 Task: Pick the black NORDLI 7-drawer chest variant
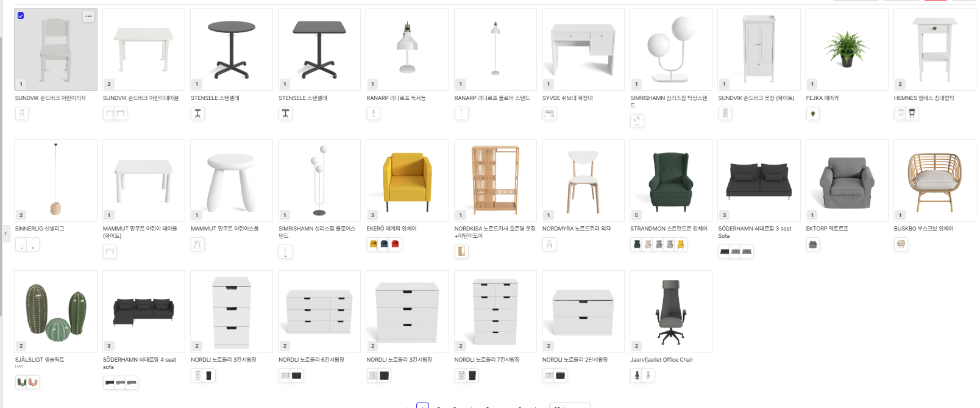472,376
